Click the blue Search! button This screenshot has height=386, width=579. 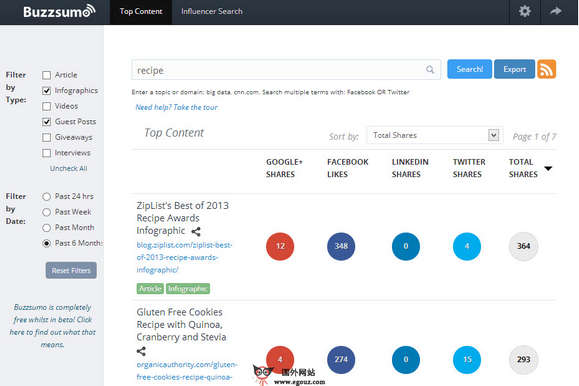[x=469, y=69]
